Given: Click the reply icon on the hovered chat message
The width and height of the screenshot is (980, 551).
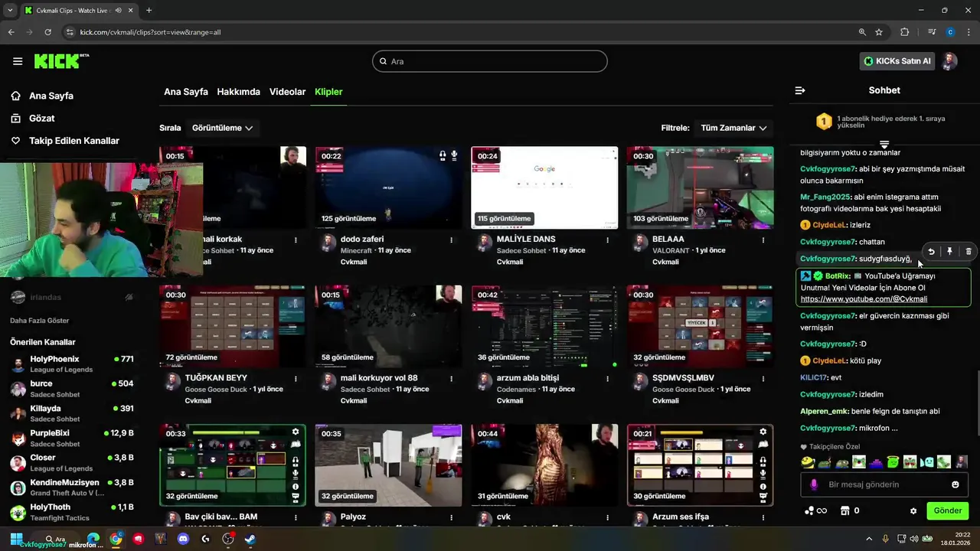Looking at the screenshot, I should point(931,251).
